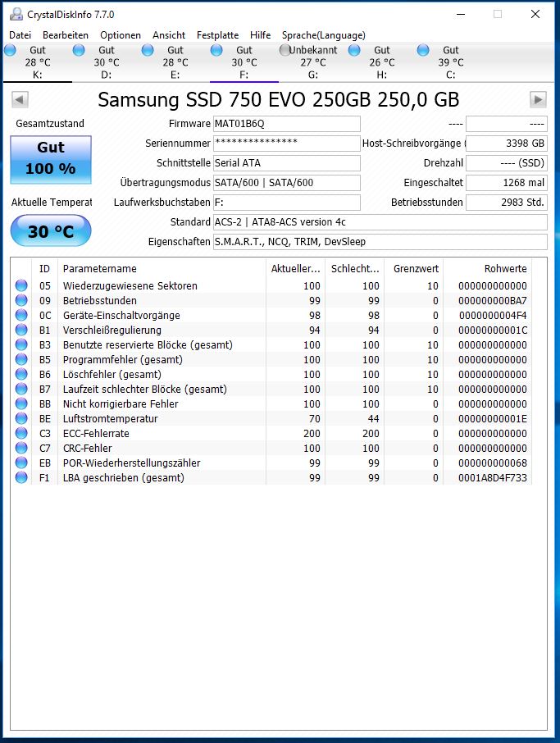The image size is (560, 743).
Task: Click status orb for Luftstromtemperatur
Action: tap(21, 418)
